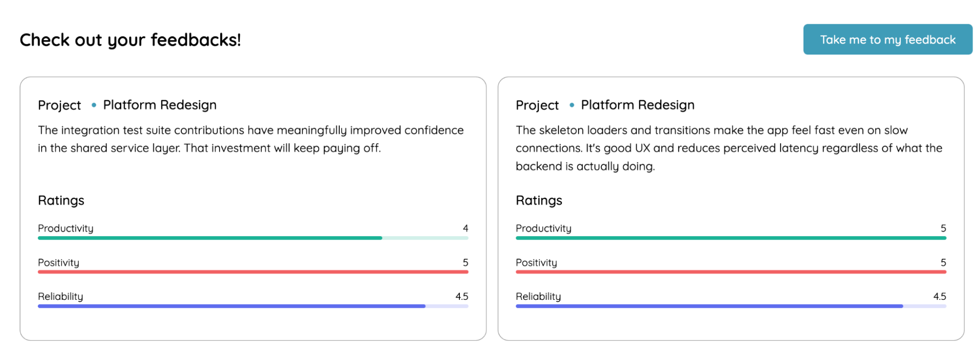Click the red Positivity bar in the skeleton loaders card
The image size is (980, 348).
(x=730, y=272)
